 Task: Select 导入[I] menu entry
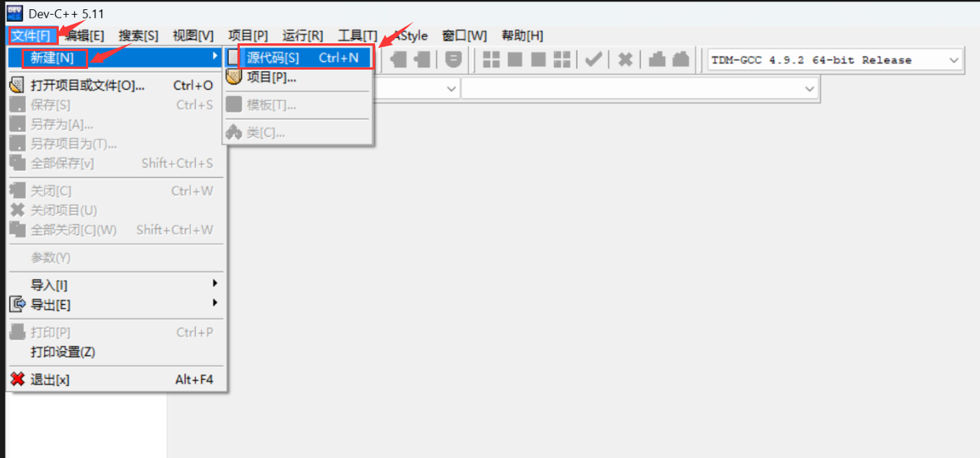pyautogui.click(x=116, y=285)
